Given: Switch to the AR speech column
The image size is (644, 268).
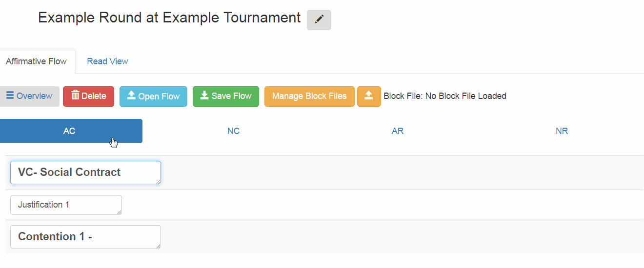Looking at the screenshot, I should pyautogui.click(x=398, y=131).
